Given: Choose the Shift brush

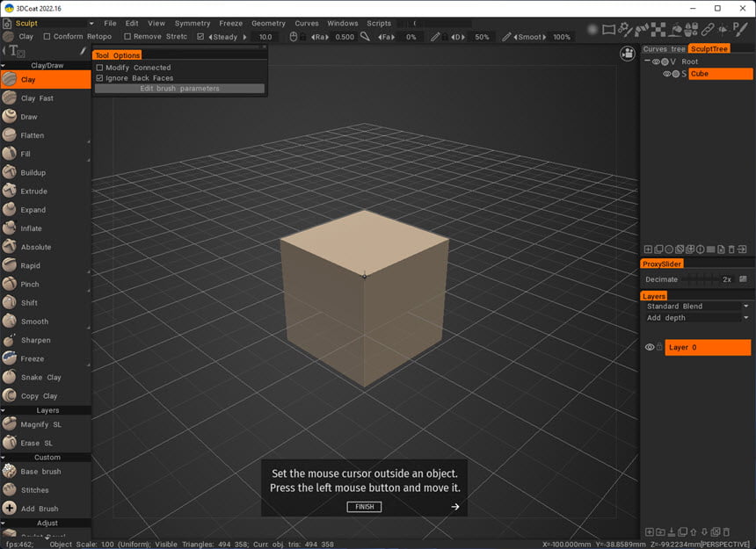Looking at the screenshot, I should click(x=46, y=303).
